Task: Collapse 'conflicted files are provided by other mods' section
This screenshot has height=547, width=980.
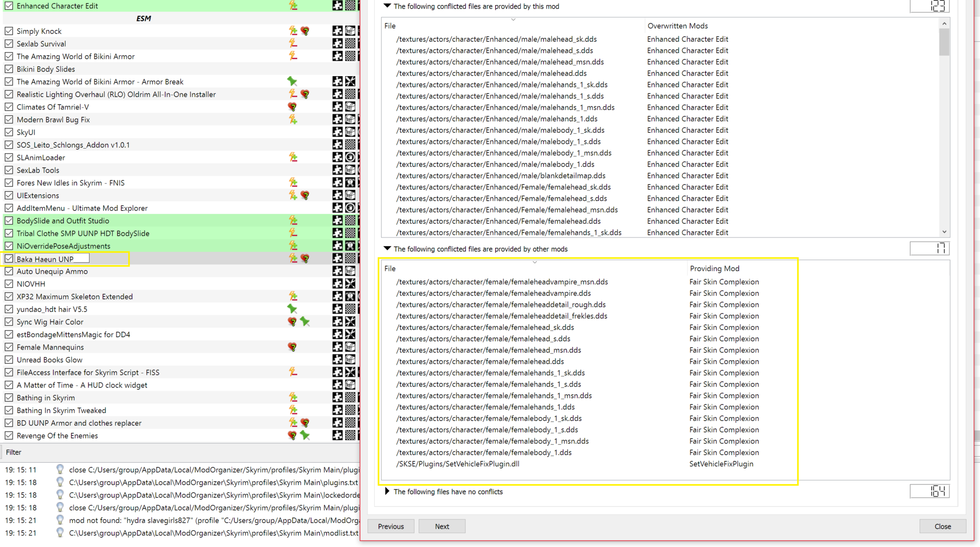Action: click(x=387, y=249)
